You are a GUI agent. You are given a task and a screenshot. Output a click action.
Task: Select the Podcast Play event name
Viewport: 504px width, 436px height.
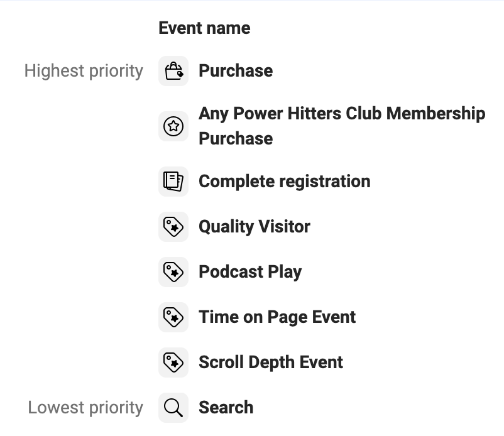point(250,272)
